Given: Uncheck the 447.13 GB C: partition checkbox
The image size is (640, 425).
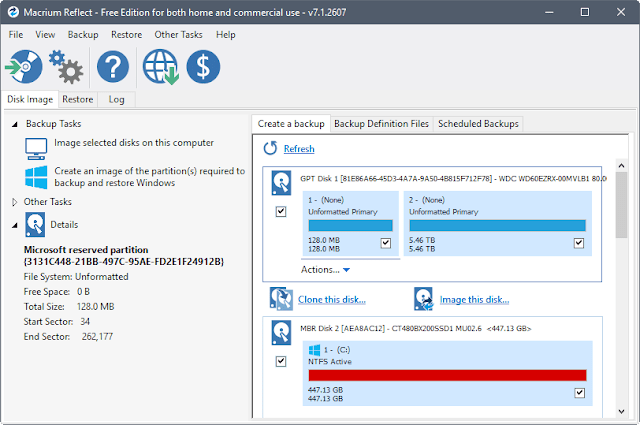Looking at the screenshot, I should pos(580,393).
